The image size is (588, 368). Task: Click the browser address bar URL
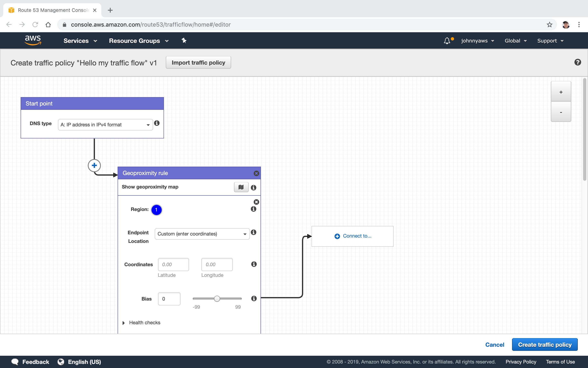coord(151,25)
